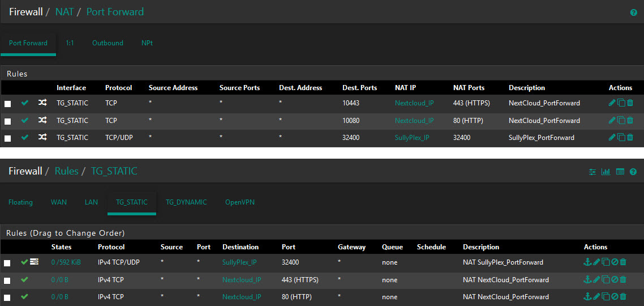Edit the 443 (HTTPS) firewall rule
Image resolution: width=644 pixels, height=306 pixels.
click(x=596, y=280)
